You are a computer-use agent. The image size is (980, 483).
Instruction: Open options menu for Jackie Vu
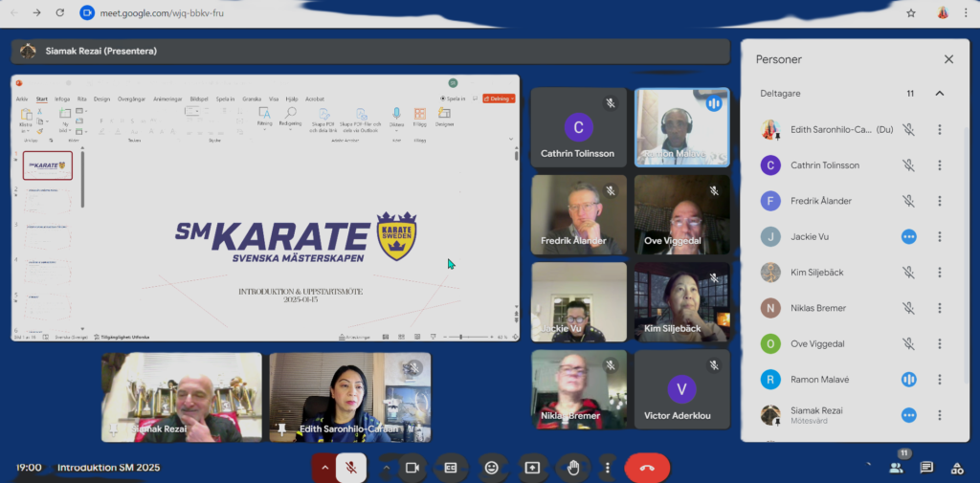[x=940, y=237]
